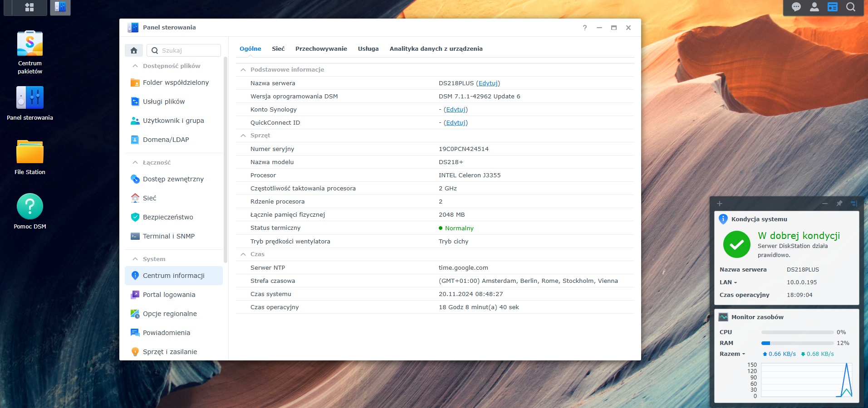The width and height of the screenshot is (868, 408).
Task: Click serial number 19C0PCN424514
Action: pos(464,149)
